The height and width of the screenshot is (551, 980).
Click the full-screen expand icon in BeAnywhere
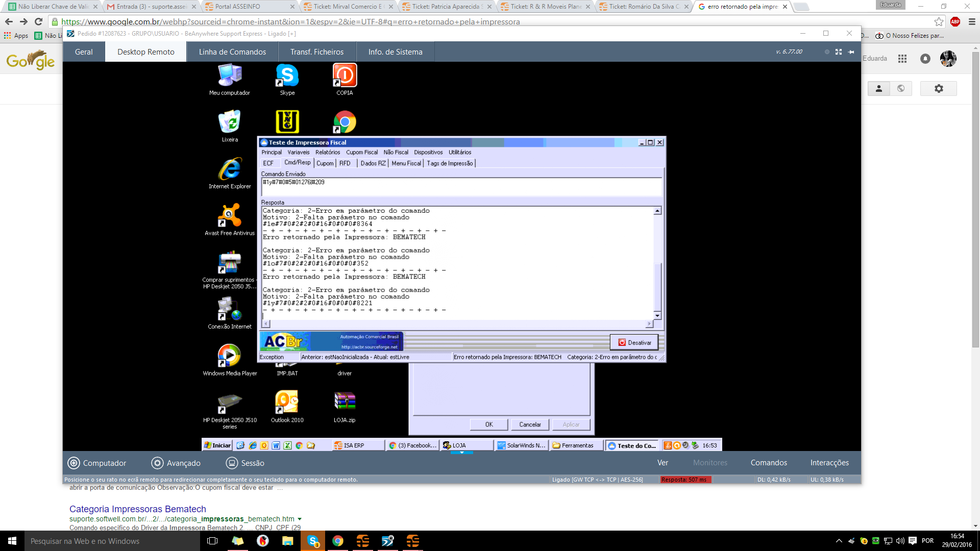pos(839,52)
